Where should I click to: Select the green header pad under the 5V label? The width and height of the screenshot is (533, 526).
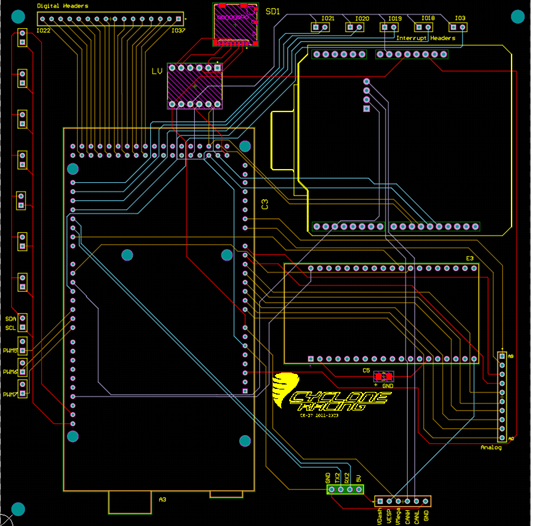point(359,490)
